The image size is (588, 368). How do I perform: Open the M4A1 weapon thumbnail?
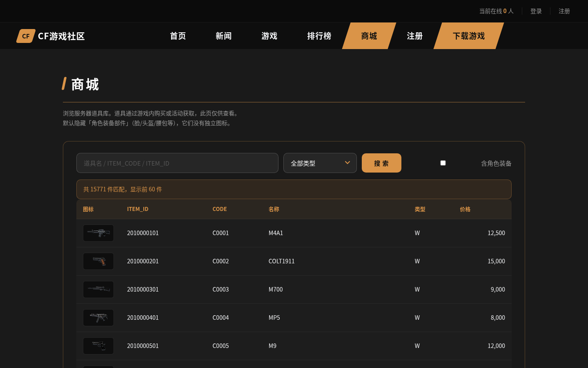coord(98,233)
